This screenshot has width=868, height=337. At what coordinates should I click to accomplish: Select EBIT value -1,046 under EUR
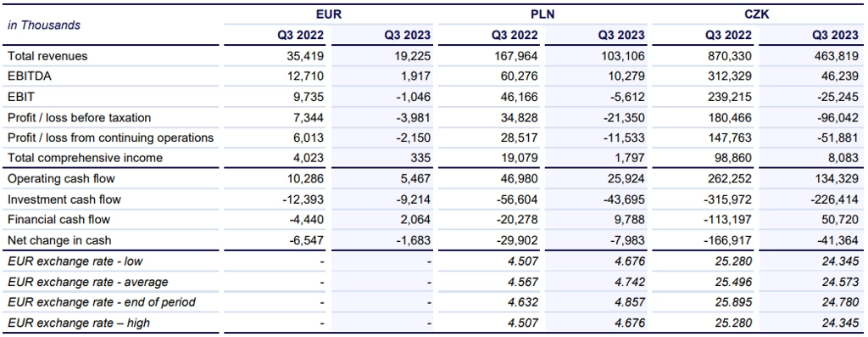click(x=412, y=97)
